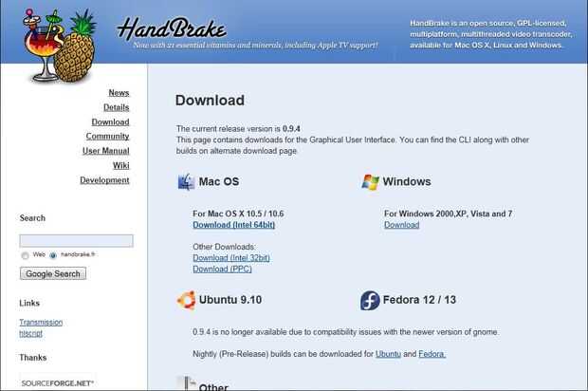Open the Transmission link
The image size is (588, 391).
[41, 323]
